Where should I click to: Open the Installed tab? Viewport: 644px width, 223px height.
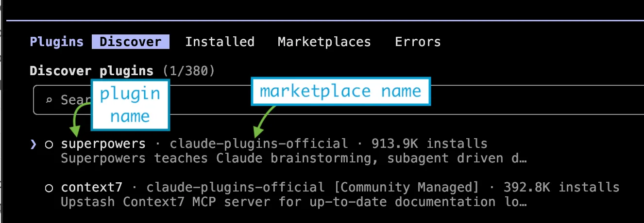pyautogui.click(x=220, y=42)
